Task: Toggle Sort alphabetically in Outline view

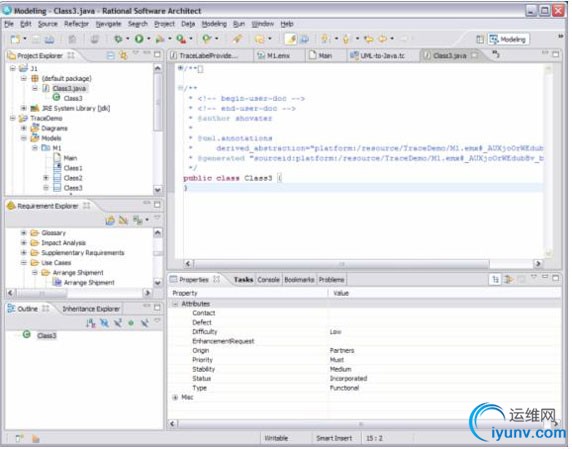Action: click(90, 323)
